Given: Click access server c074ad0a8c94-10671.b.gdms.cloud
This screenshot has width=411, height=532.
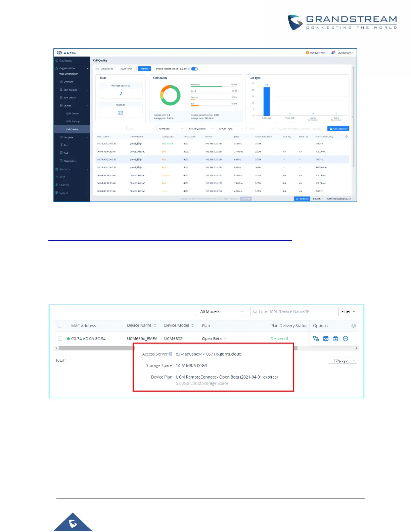Looking at the screenshot, I should click(209, 354).
